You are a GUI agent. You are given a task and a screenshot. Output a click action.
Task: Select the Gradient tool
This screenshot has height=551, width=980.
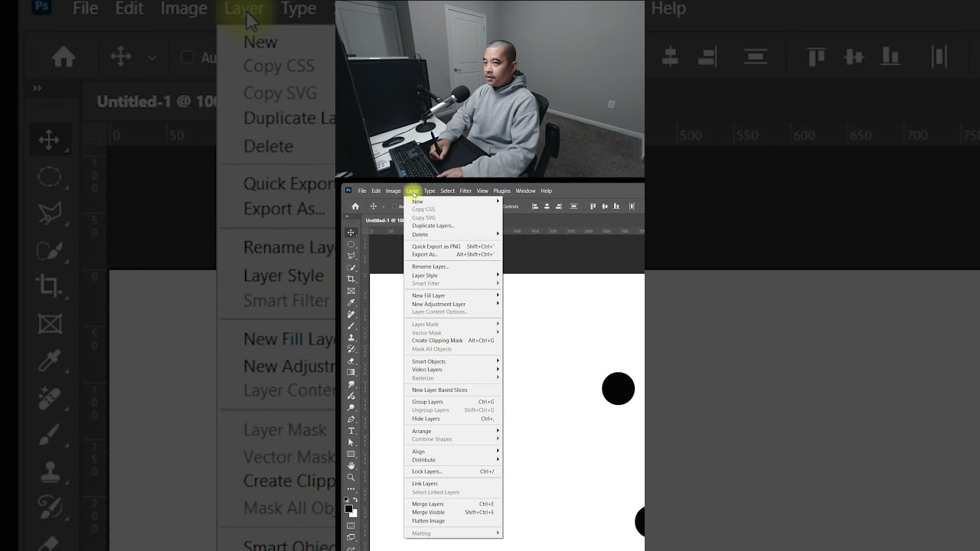[x=351, y=373]
